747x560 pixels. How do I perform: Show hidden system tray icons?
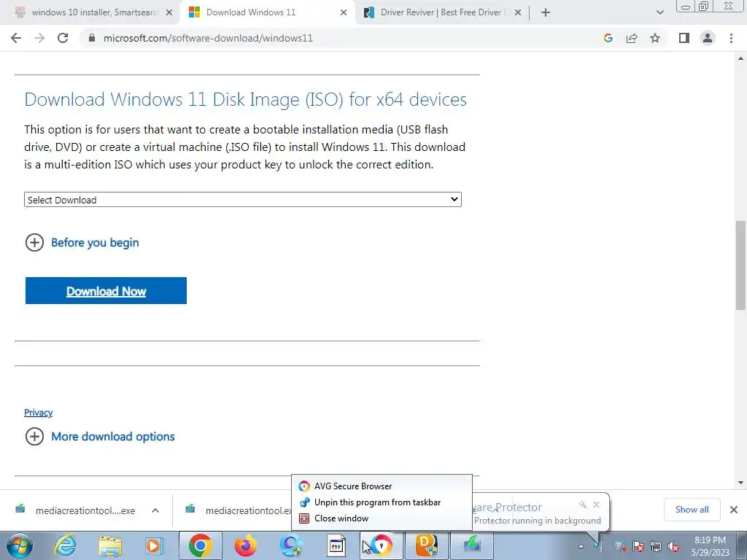click(x=581, y=546)
